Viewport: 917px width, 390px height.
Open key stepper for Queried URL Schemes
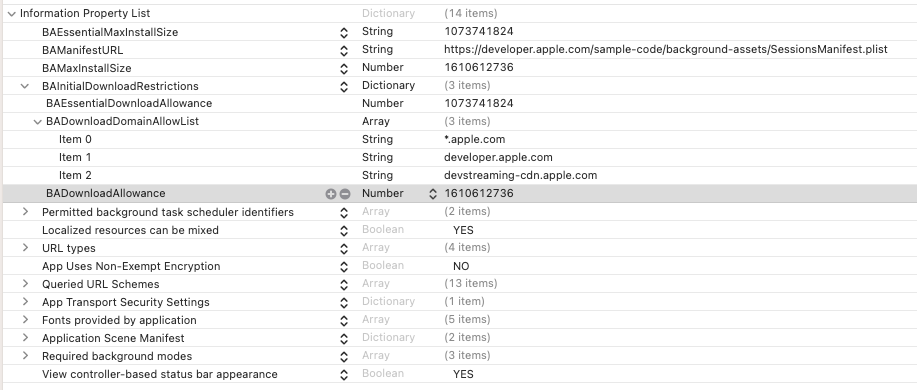(344, 285)
